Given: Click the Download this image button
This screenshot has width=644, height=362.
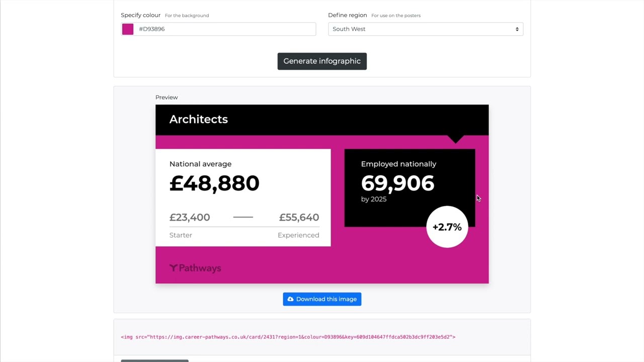Looking at the screenshot, I should 322,299.
